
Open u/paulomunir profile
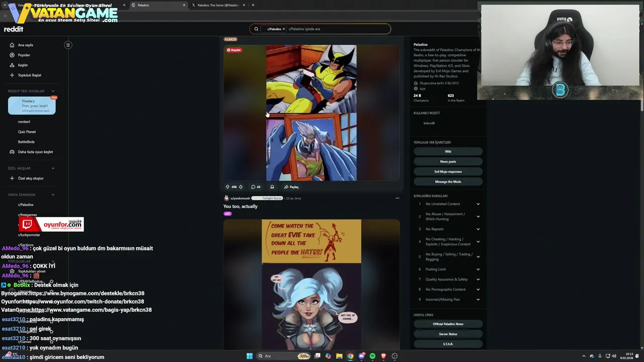click(x=240, y=198)
